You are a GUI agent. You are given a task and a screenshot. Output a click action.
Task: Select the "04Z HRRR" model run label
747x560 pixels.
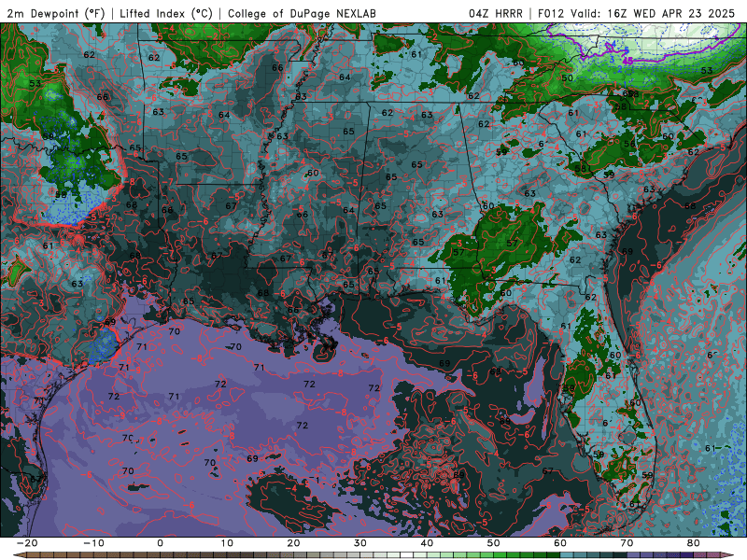pyautogui.click(x=496, y=13)
